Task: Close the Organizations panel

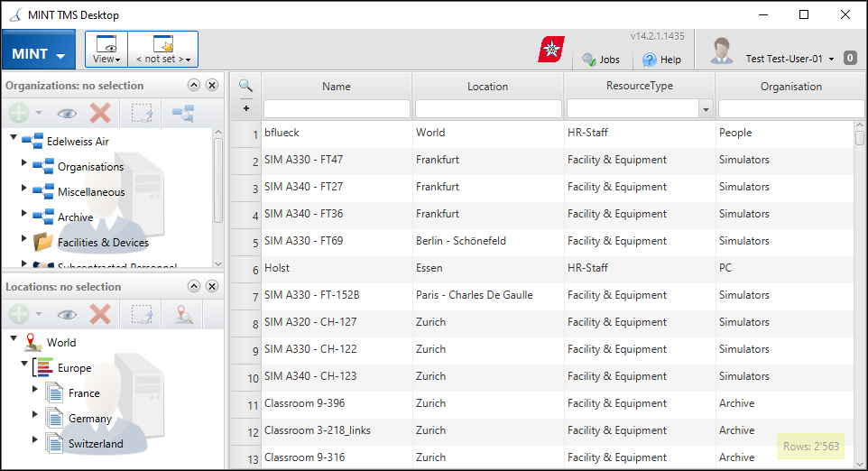Action: pos(212,85)
